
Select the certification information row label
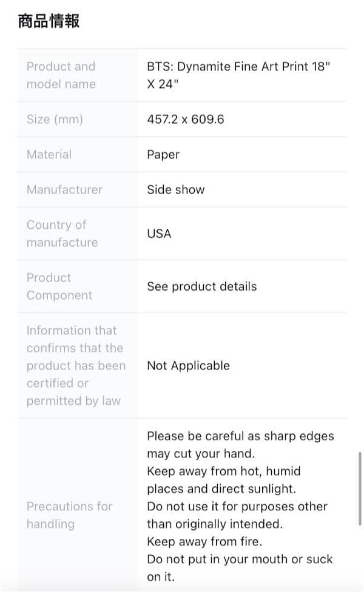[76, 365]
